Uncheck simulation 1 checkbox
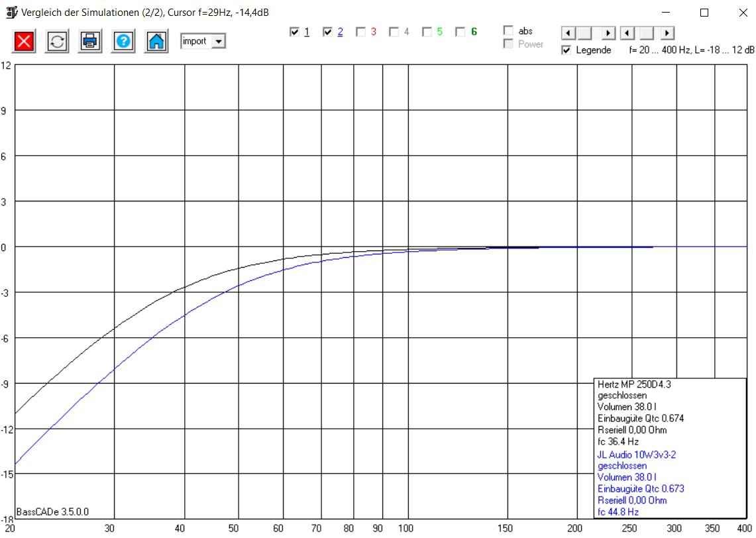The image size is (756, 538). click(294, 32)
